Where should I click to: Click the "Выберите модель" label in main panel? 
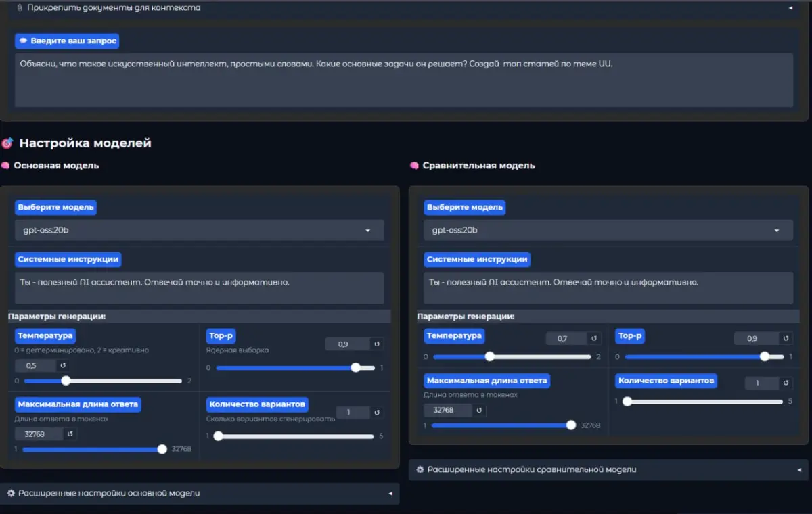pos(55,207)
